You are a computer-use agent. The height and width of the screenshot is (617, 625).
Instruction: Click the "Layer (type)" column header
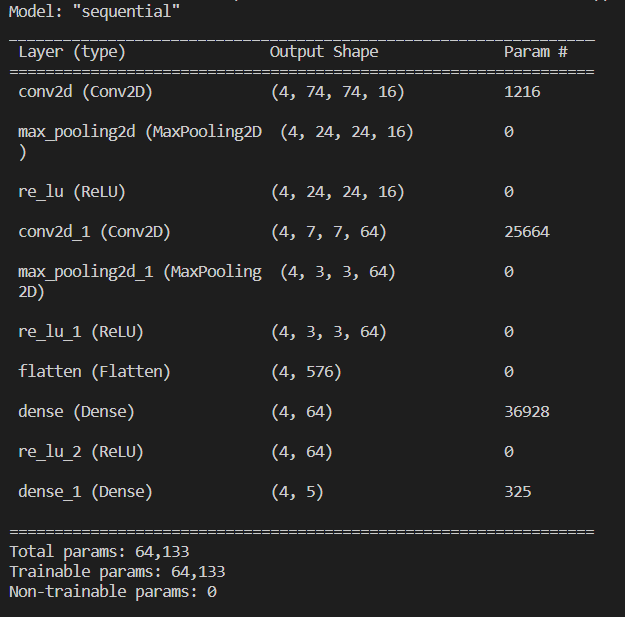coord(72,51)
